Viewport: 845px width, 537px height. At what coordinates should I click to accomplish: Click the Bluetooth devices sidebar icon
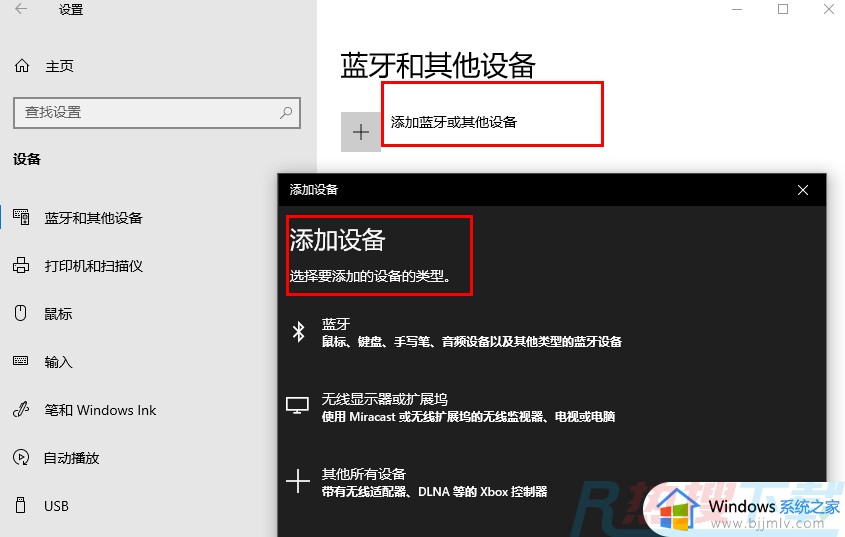coord(22,217)
